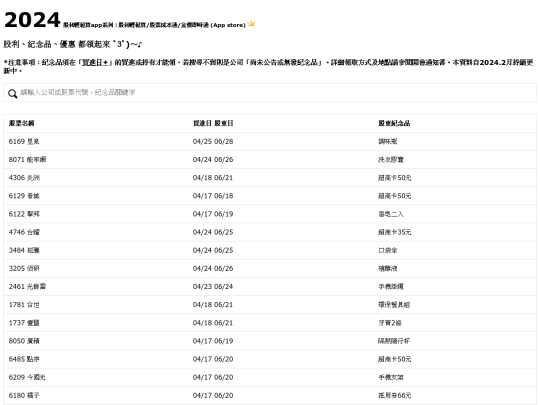Click souvenir cell in row 1737

click(x=390, y=323)
